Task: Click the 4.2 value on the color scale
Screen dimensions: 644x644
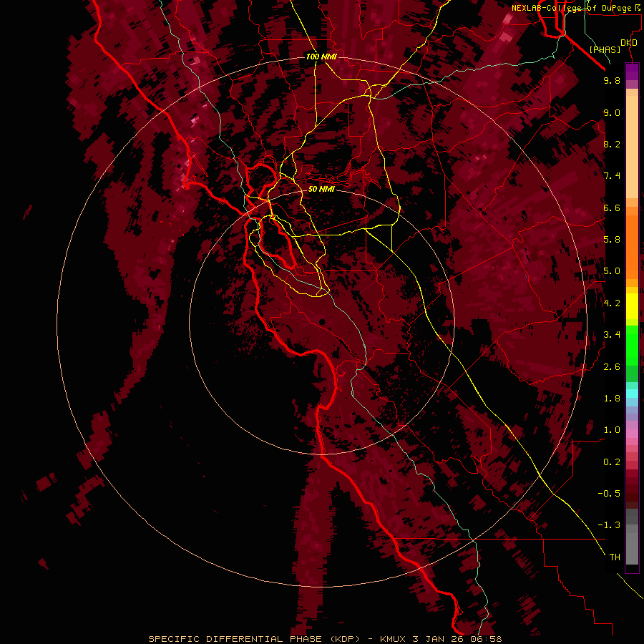Action: coord(612,303)
